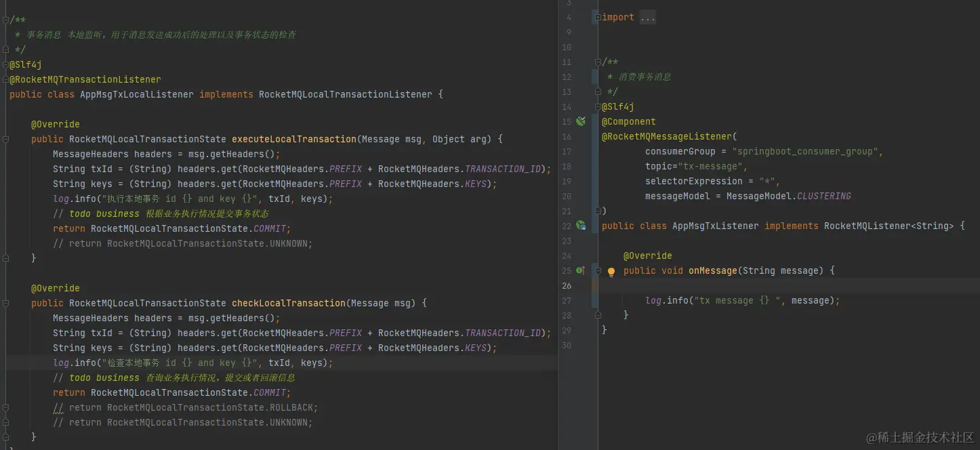
Task: Click the Spring class gutter icon on line 22
Action: (581, 225)
